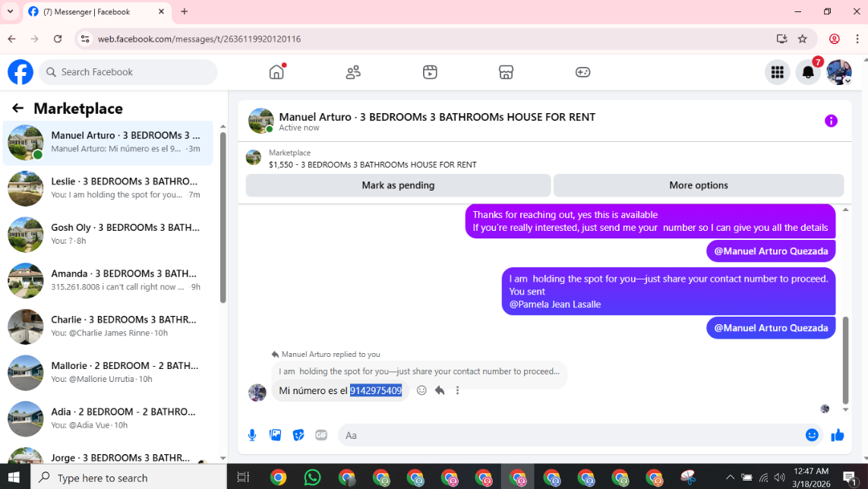This screenshot has height=489, width=868.
Task: Open the Marketplace storefront icon
Action: [x=506, y=72]
